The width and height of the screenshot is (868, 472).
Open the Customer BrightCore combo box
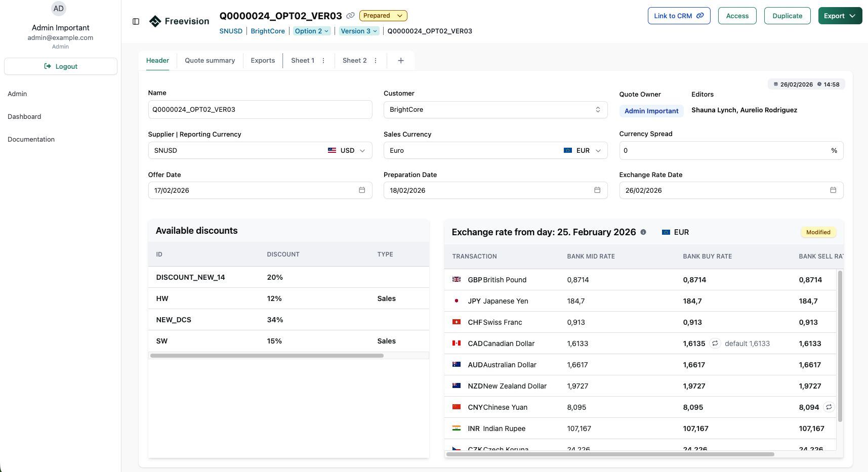495,110
